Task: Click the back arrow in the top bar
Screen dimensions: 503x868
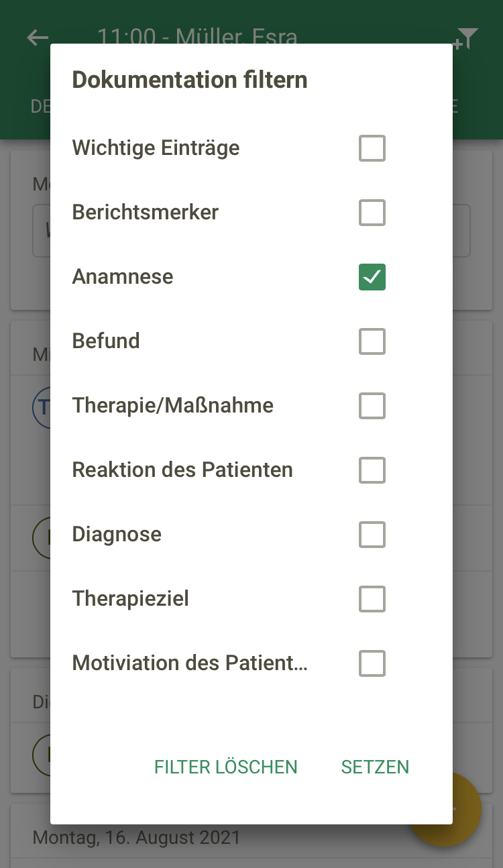Action: tap(37, 37)
